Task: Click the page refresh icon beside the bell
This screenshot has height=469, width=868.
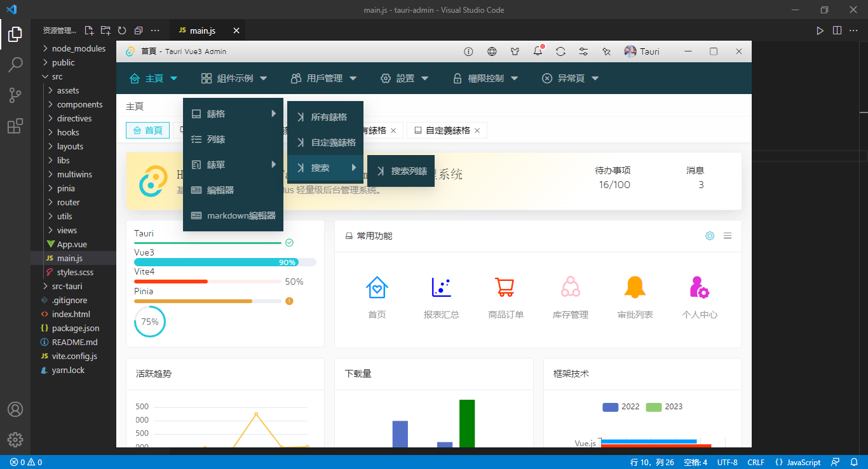Action: pos(560,51)
